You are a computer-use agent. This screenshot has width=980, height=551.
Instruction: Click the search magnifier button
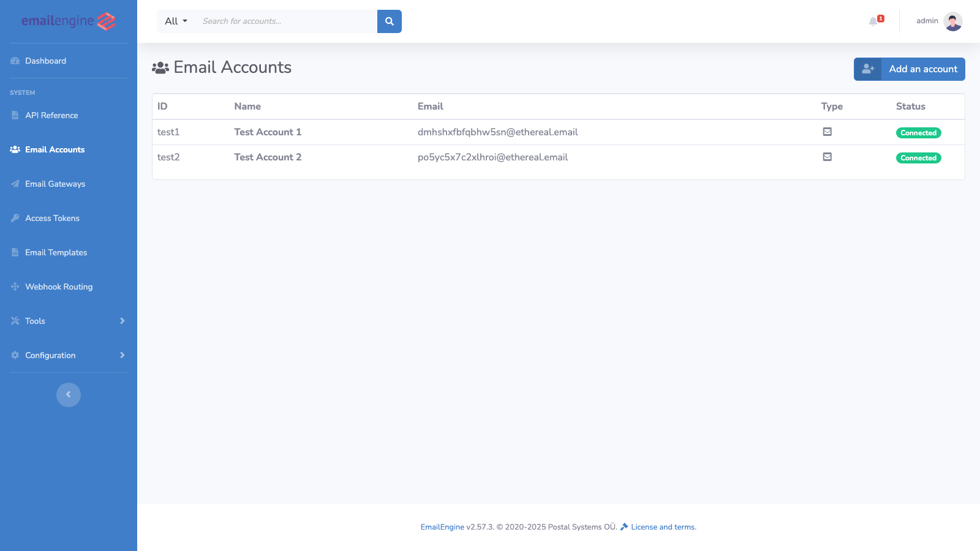[389, 21]
